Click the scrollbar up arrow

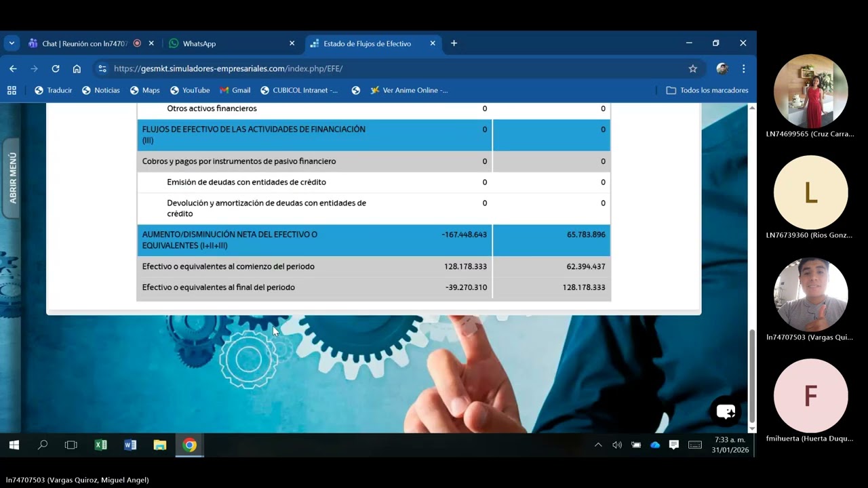(752, 108)
